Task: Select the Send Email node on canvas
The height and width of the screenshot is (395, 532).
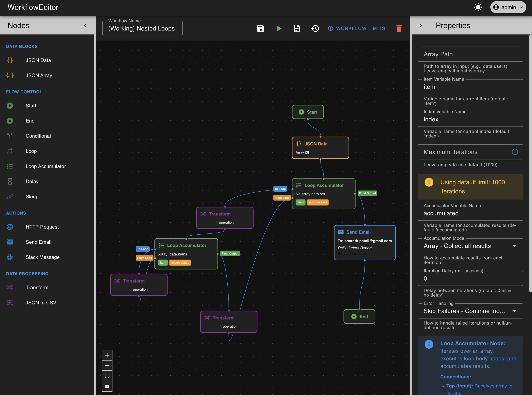Action: coord(364,242)
